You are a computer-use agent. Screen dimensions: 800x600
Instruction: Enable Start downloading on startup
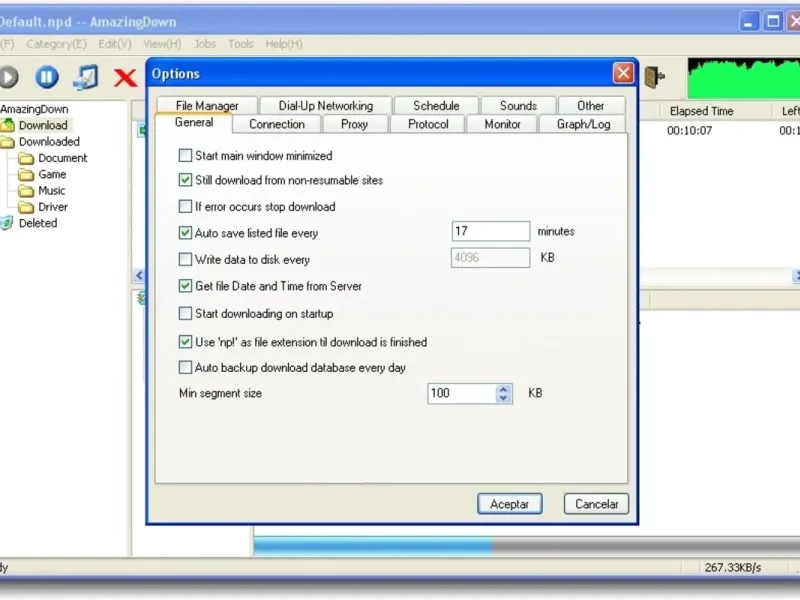pyautogui.click(x=185, y=313)
